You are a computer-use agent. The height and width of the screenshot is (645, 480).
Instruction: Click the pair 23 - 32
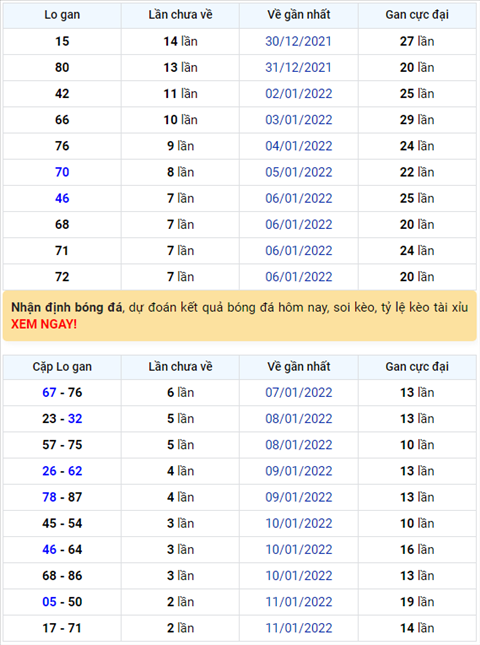(62, 419)
